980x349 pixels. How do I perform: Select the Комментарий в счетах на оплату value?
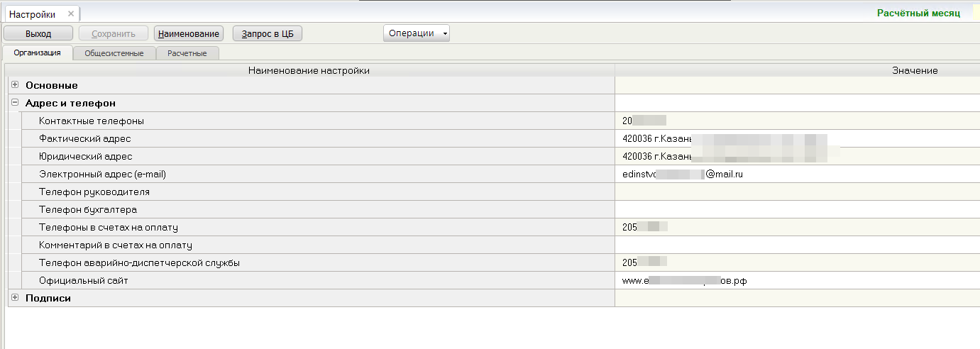point(797,245)
